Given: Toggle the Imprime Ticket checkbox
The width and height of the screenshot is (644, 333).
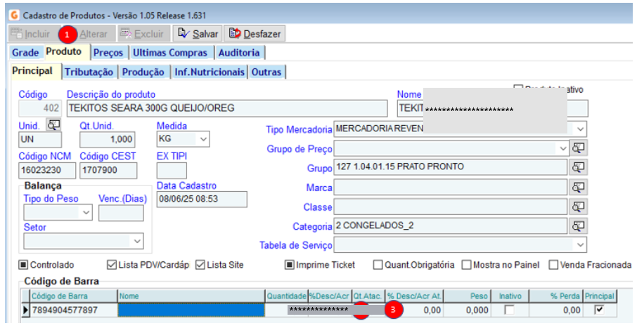Looking at the screenshot, I should pos(290,265).
